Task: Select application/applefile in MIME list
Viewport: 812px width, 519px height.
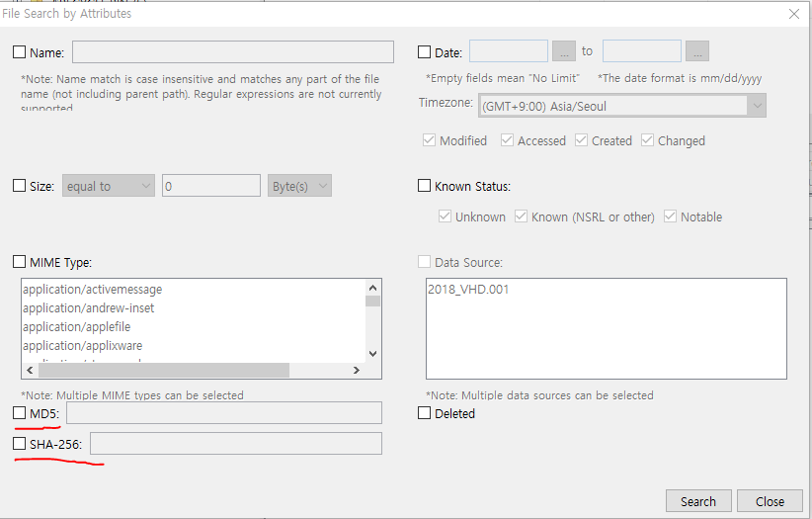Action: pos(194,326)
